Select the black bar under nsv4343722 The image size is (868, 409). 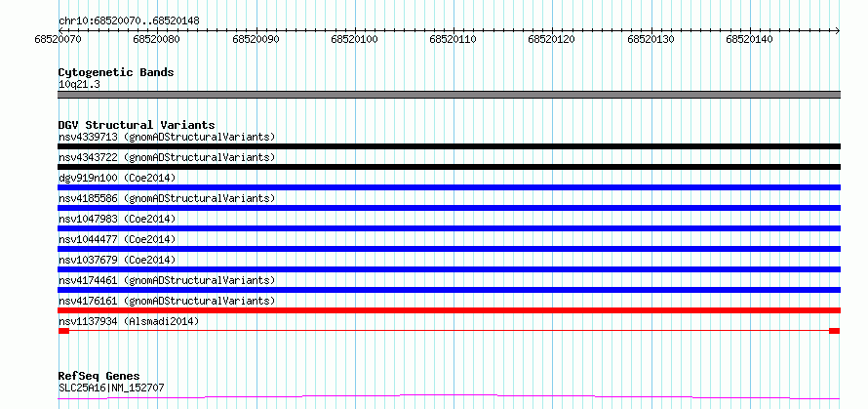449,167
